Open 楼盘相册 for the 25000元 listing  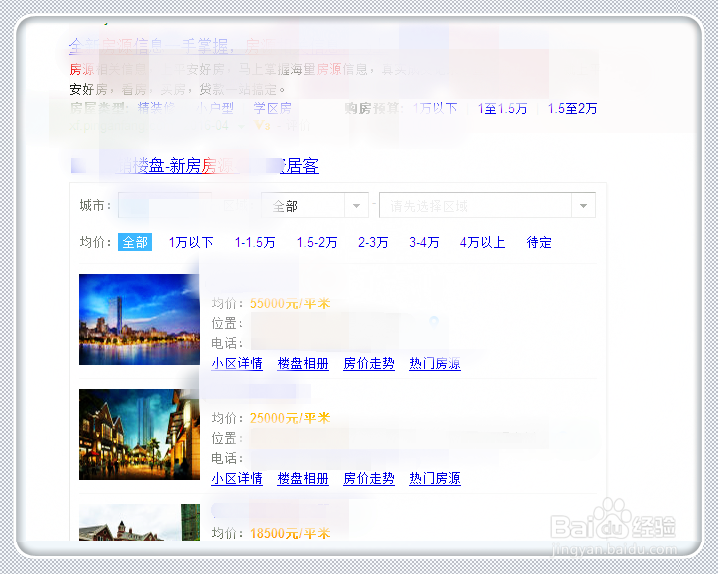(303, 478)
